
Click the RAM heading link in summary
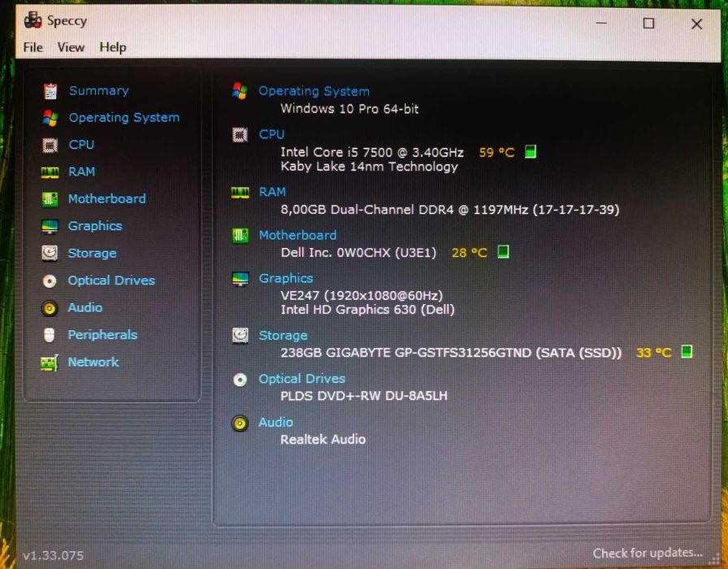click(272, 192)
